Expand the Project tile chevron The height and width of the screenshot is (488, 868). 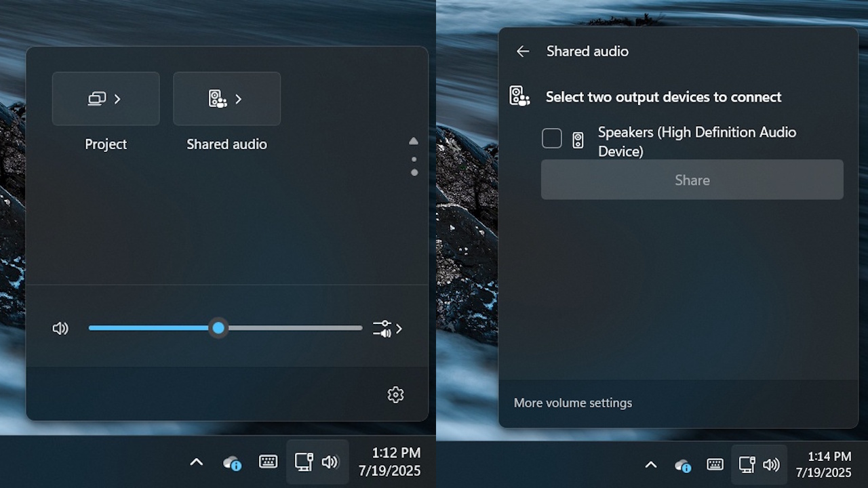pyautogui.click(x=116, y=98)
